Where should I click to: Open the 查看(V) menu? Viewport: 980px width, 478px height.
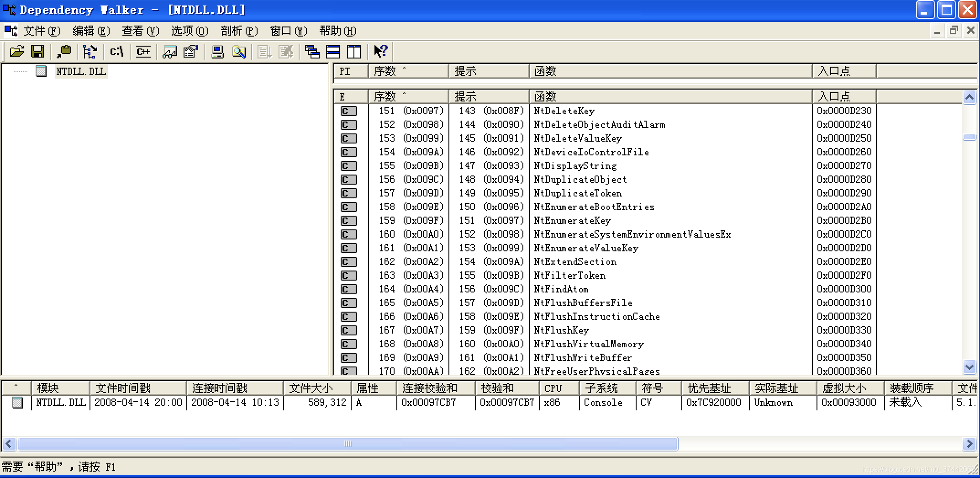coord(141,31)
